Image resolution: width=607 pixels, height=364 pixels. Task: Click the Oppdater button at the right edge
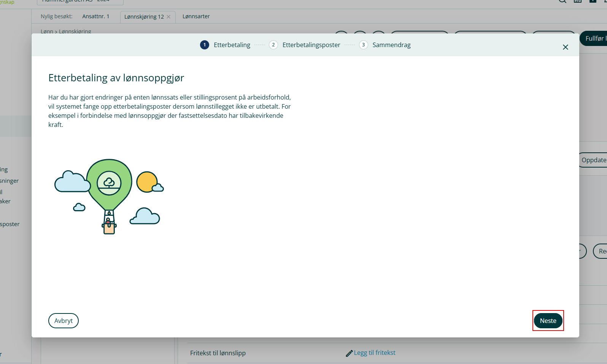(x=593, y=160)
